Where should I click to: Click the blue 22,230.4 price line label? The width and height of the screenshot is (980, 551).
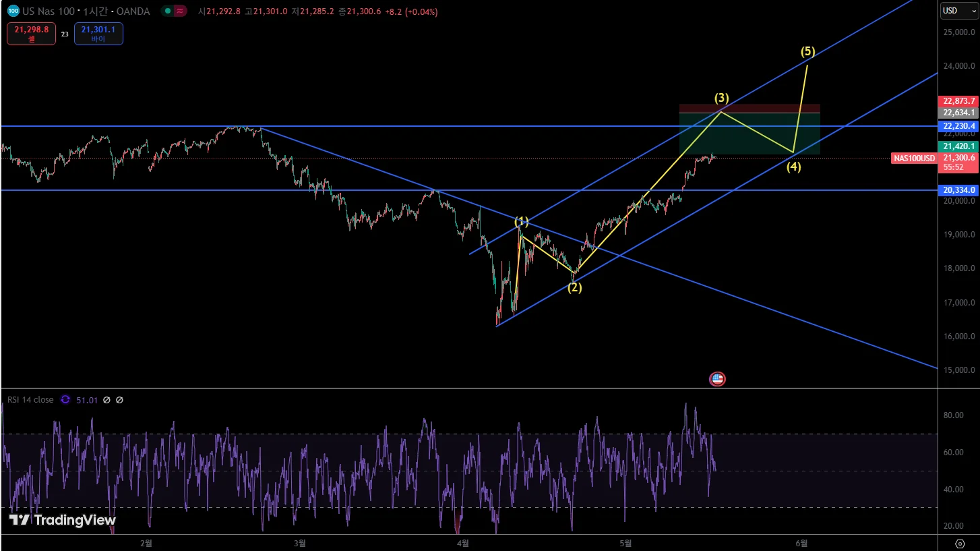tap(959, 126)
